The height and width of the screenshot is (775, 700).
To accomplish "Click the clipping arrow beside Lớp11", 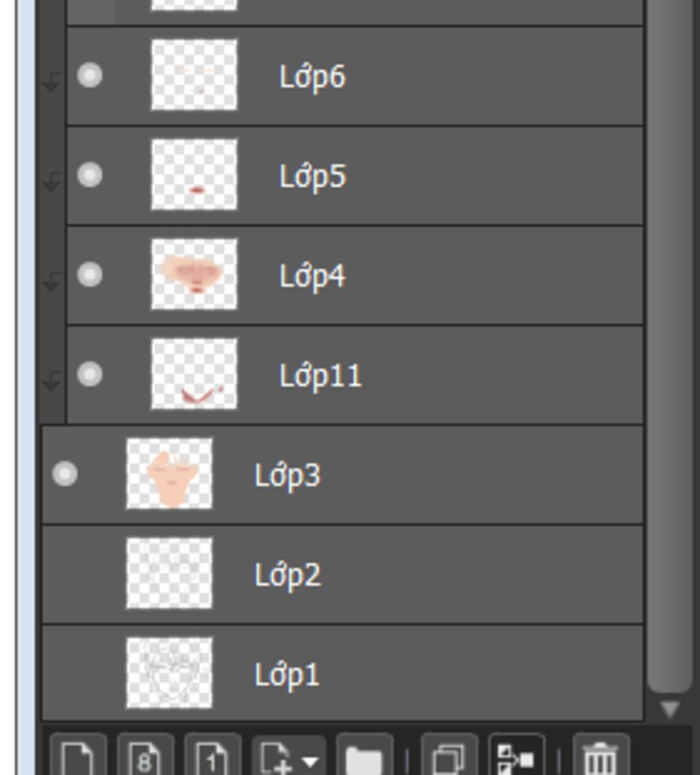I will pyautogui.click(x=52, y=380).
